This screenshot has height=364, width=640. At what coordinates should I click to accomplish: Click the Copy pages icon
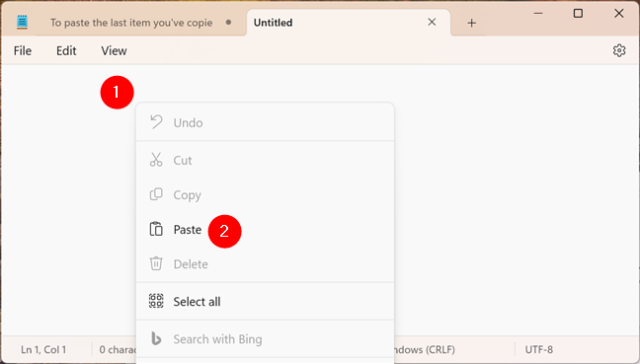[x=156, y=194]
